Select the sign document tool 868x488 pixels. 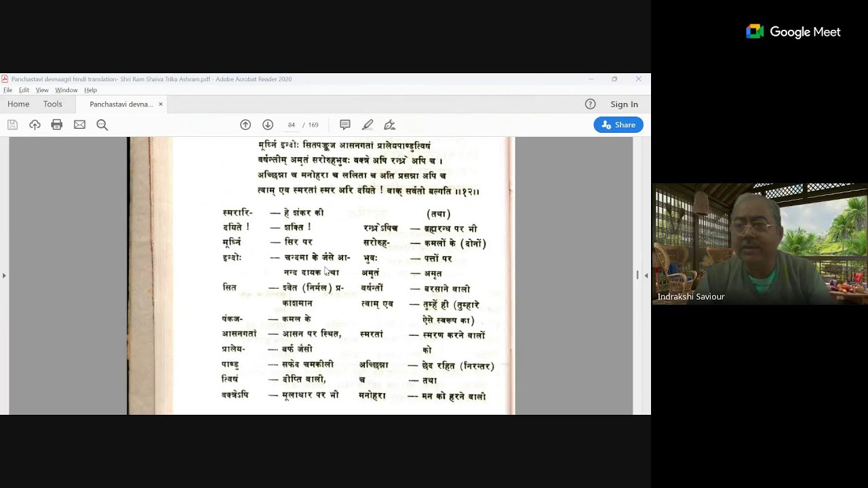[390, 125]
